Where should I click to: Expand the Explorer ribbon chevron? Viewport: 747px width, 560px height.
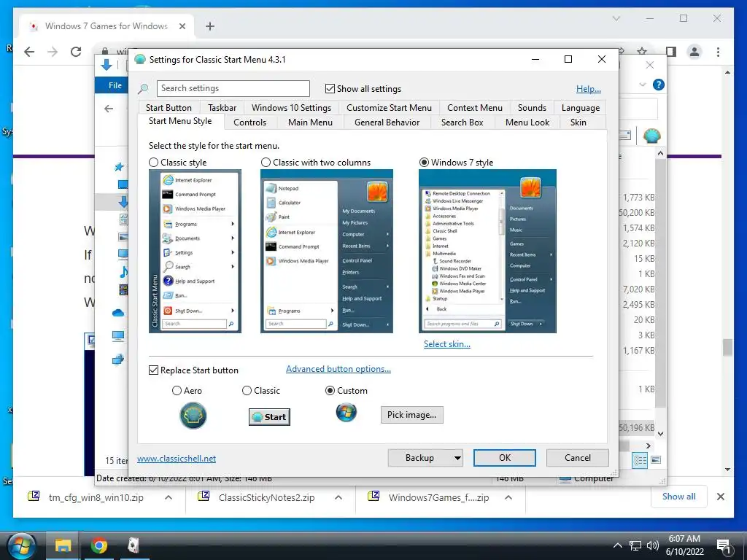coord(643,85)
